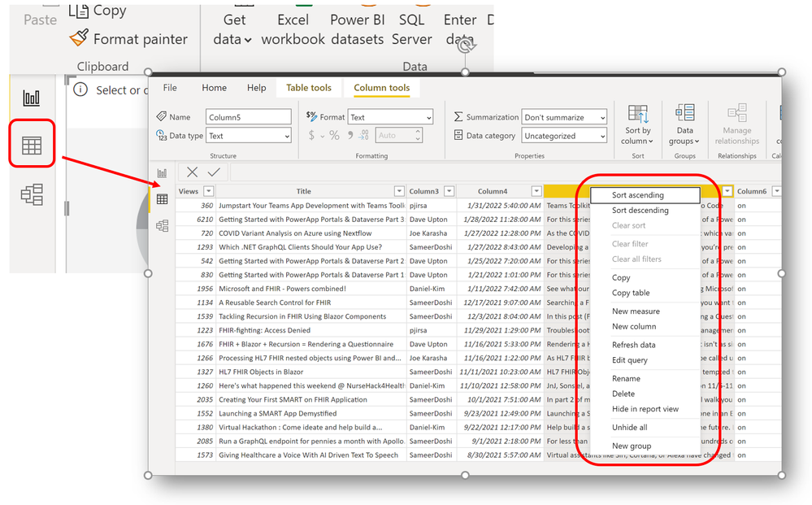This screenshot has height=505, width=812.
Task: Click the Copy icon in Clipboard group
Action: coord(79,11)
